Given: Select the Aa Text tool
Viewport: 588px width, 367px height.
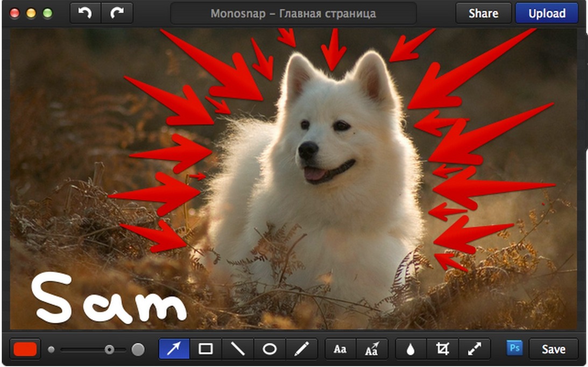Looking at the screenshot, I should (x=340, y=349).
